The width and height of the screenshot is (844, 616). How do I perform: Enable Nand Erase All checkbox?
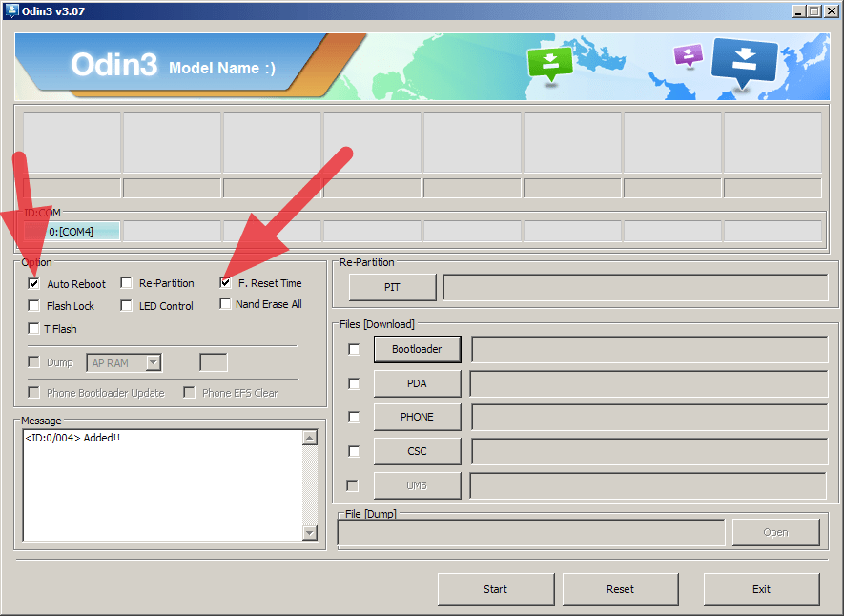tap(225, 304)
